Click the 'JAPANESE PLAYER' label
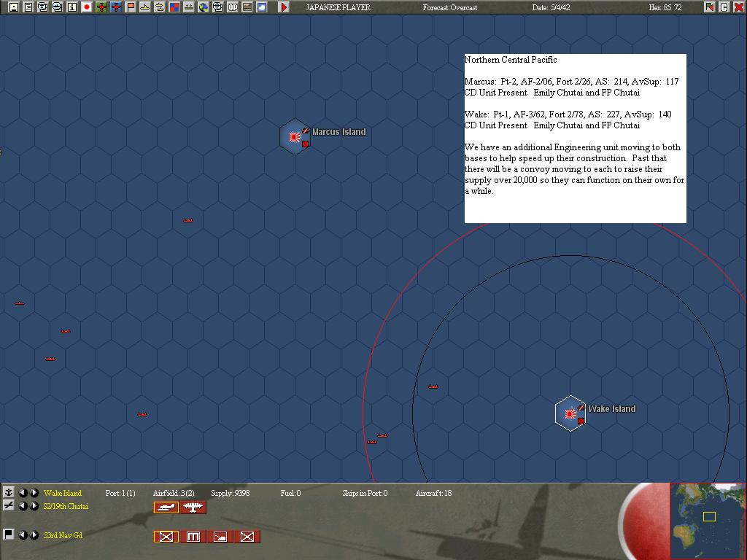747x560 pixels. coord(338,7)
